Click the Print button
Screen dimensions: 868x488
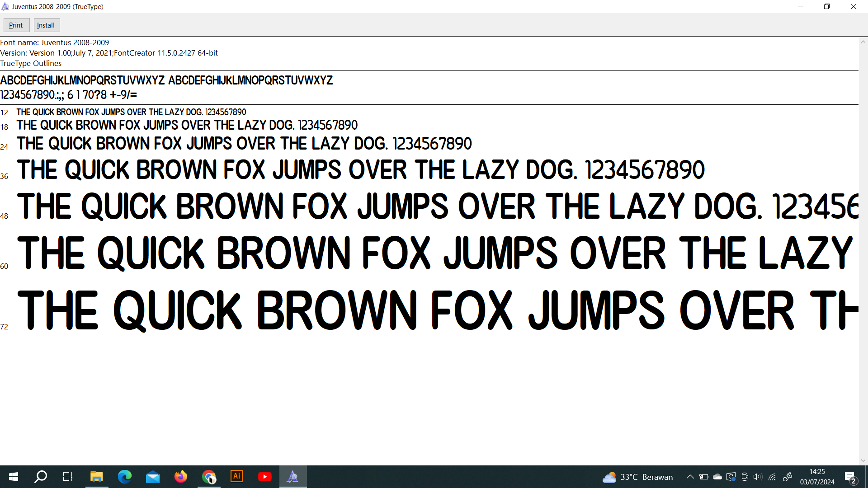tap(16, 25)
